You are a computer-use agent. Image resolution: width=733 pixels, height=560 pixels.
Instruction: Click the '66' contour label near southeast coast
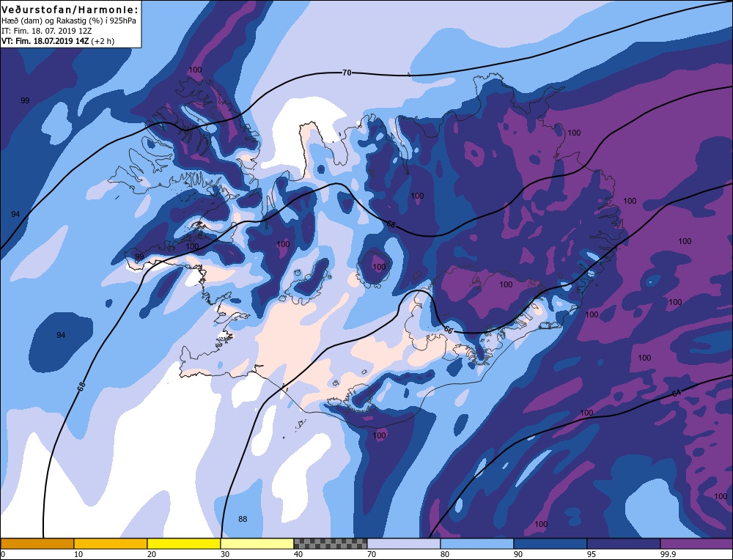[x=448, y=330]
